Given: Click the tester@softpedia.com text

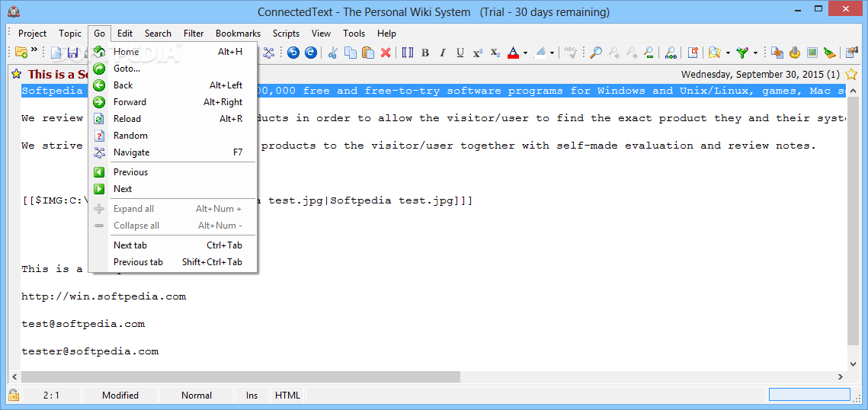Looking at the screenshot, I should point(90,351).
